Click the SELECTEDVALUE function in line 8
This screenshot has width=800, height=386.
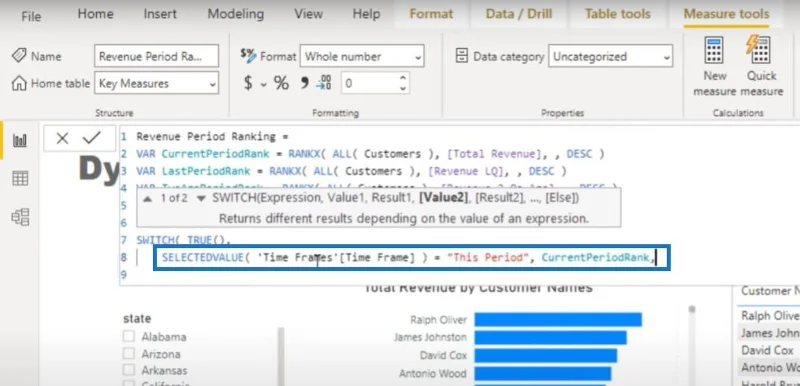(203, 258)
